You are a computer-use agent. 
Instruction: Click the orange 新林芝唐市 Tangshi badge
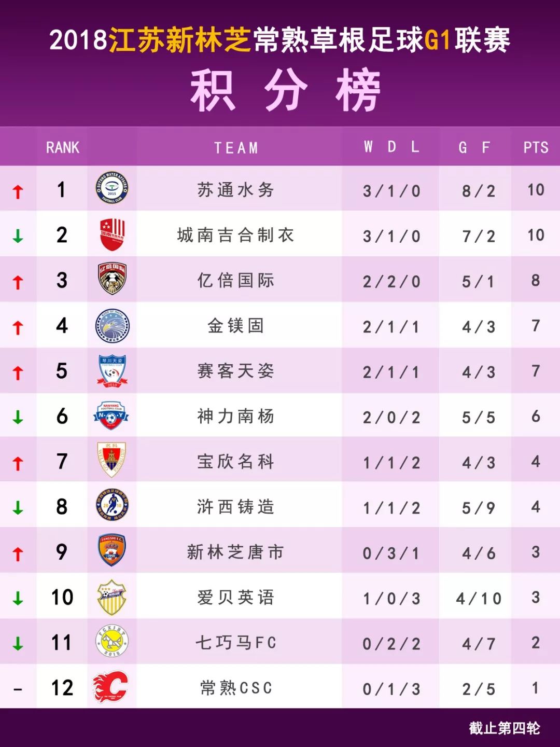click(x=112, y=550)
